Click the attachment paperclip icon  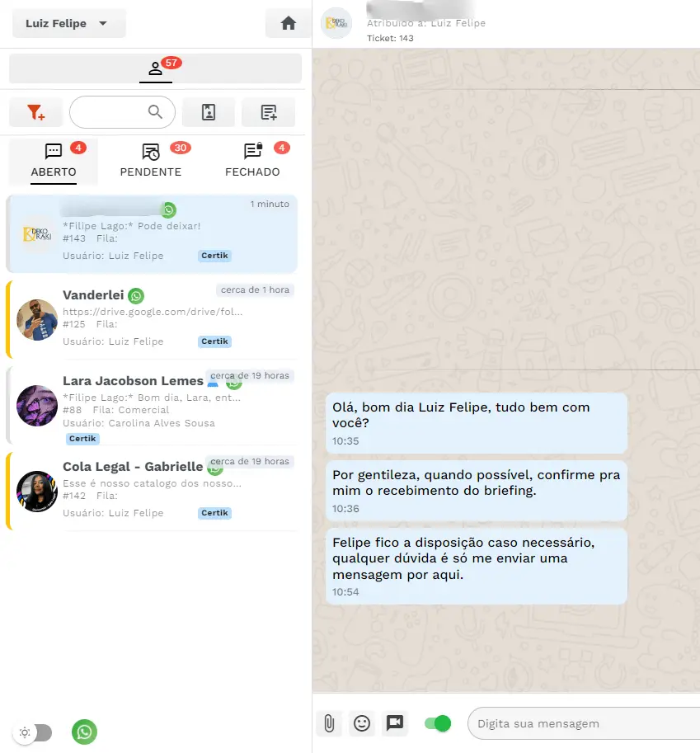pyautogui.click(x=328, y=723)
